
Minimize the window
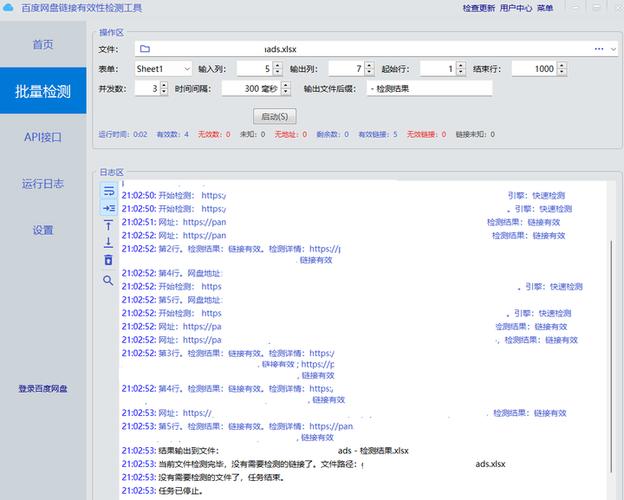point(575,8)
